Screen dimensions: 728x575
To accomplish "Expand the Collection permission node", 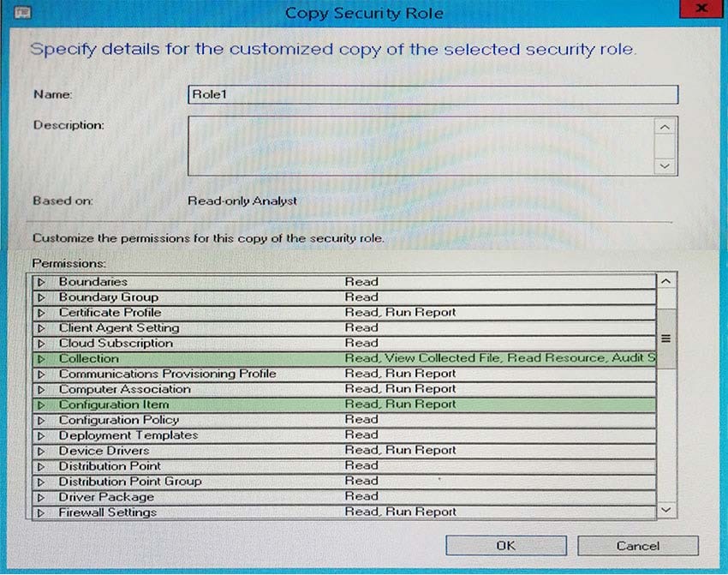I will (40, 359).
